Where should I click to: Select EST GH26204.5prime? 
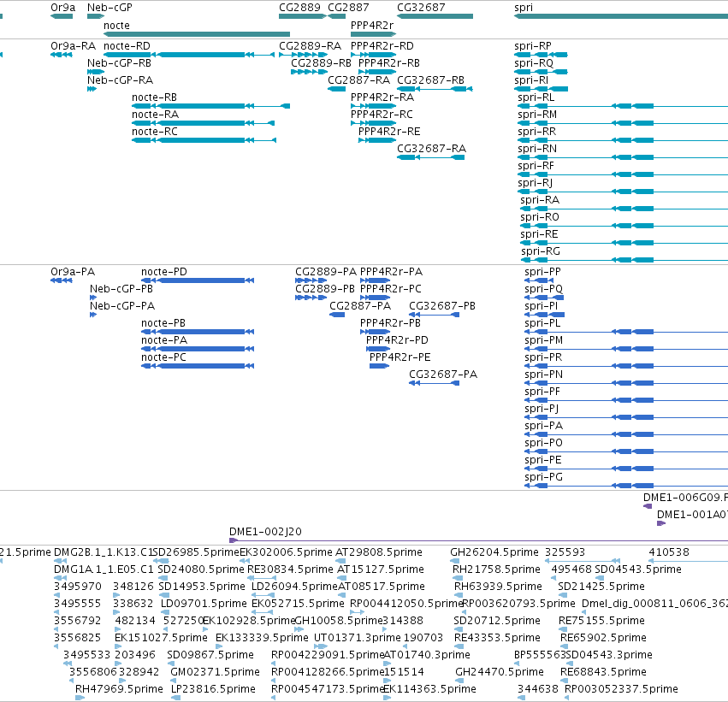pos(455,561)
